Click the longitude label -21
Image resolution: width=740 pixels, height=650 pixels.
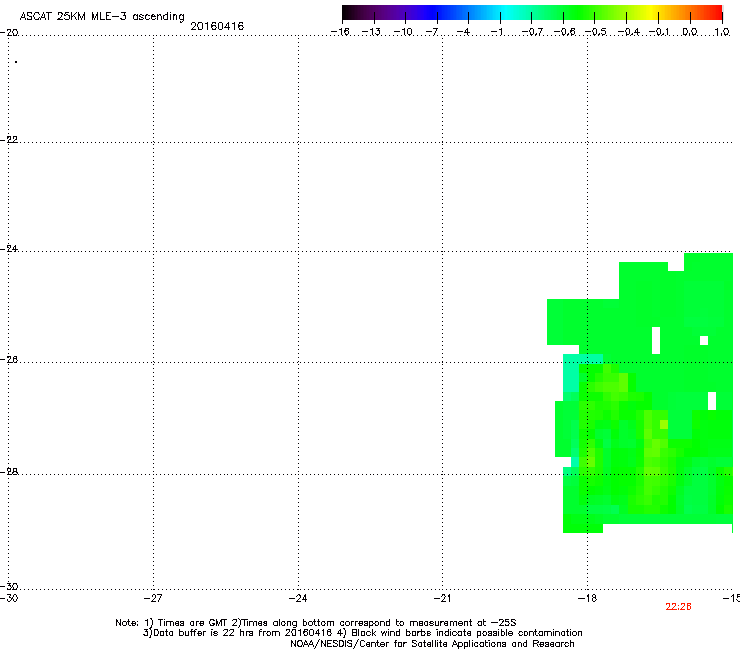(442, 598)
